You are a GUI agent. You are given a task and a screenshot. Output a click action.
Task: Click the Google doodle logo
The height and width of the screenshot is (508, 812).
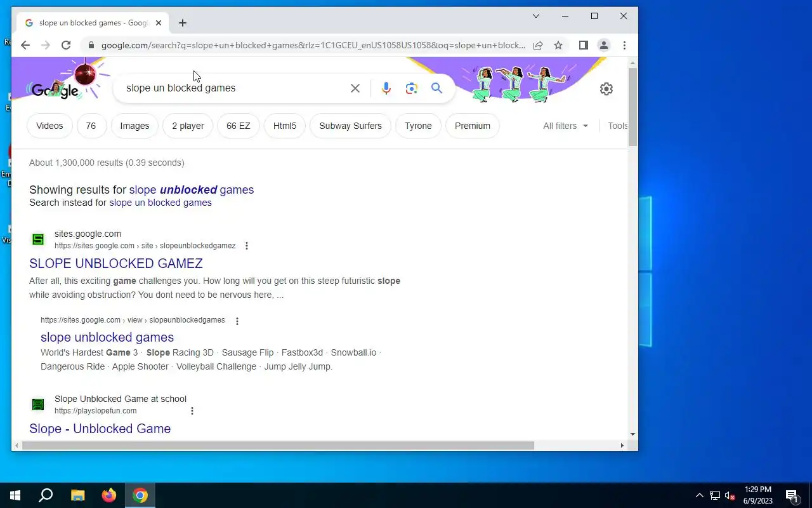coord(55,90)
